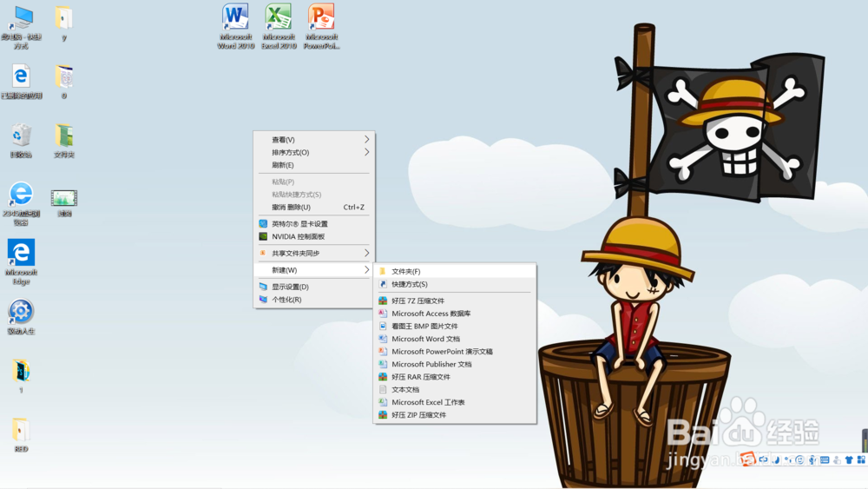The height and width of the screenshot is (489, 868).
Task: Click the user account icon in IME bar
Action: click(x=837, y=459)
